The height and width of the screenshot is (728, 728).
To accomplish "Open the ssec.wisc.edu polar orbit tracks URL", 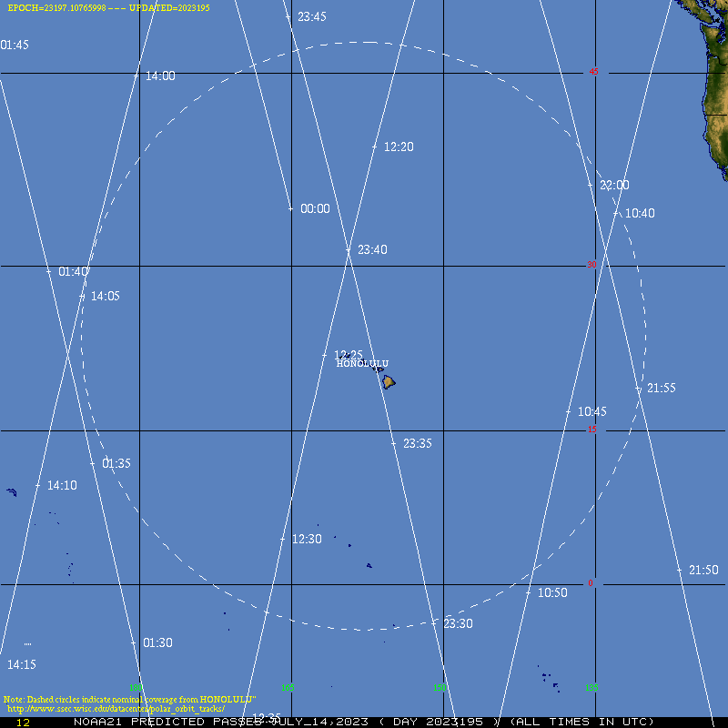I will [116, 709].
